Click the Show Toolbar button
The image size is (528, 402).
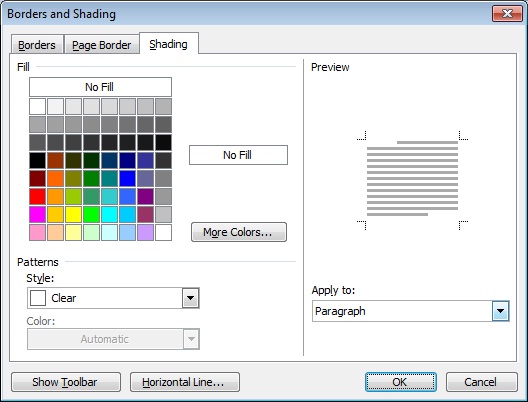click(x=66, y=382)
